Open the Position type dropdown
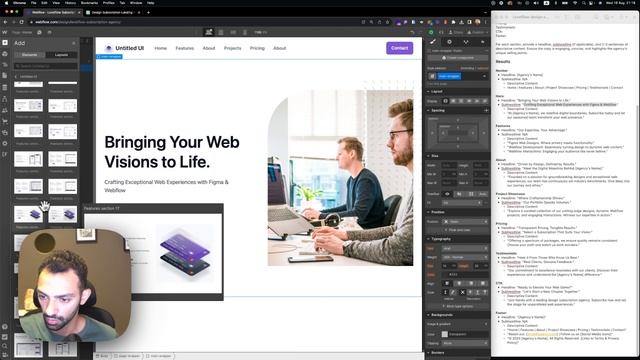 (x=465, y=222)
